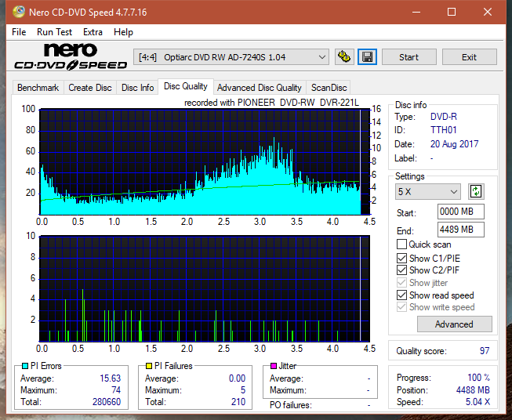512x420 pixels.
Task: Open the Extra menu
Action: coord(93,32)
